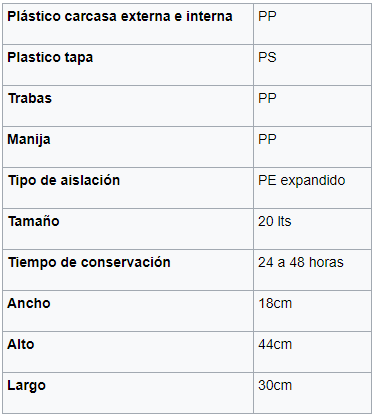Select the '20 lts' value
Image resolution: width=373 pixels, height=415 pixels.
pos(275,221)
